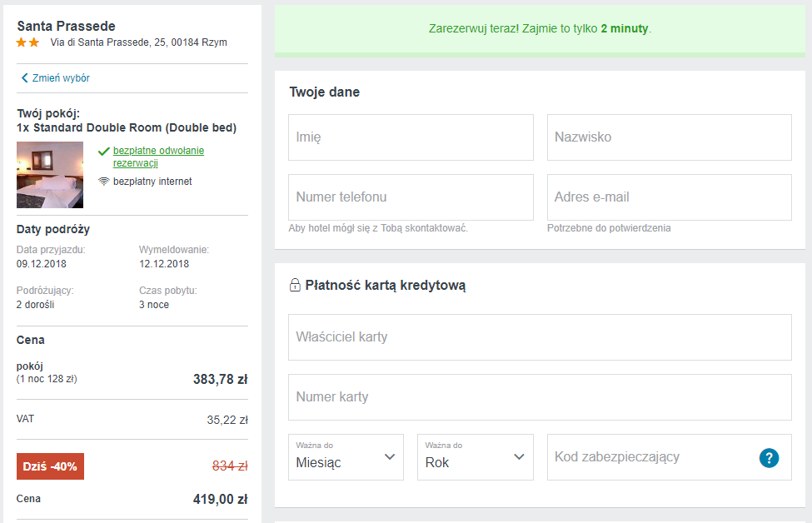
Task: Click the two-star hotel rating icon
Action: 28,42
